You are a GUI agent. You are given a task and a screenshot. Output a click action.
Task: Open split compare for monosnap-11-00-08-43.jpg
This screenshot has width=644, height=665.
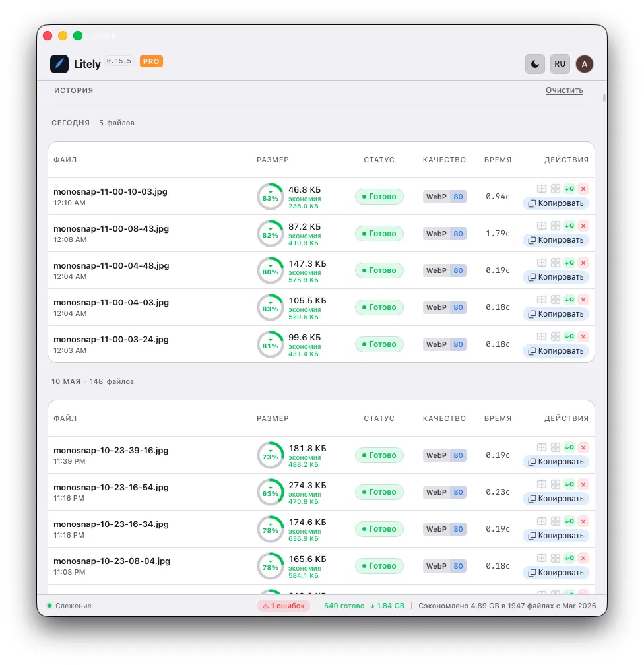[541, 226]
